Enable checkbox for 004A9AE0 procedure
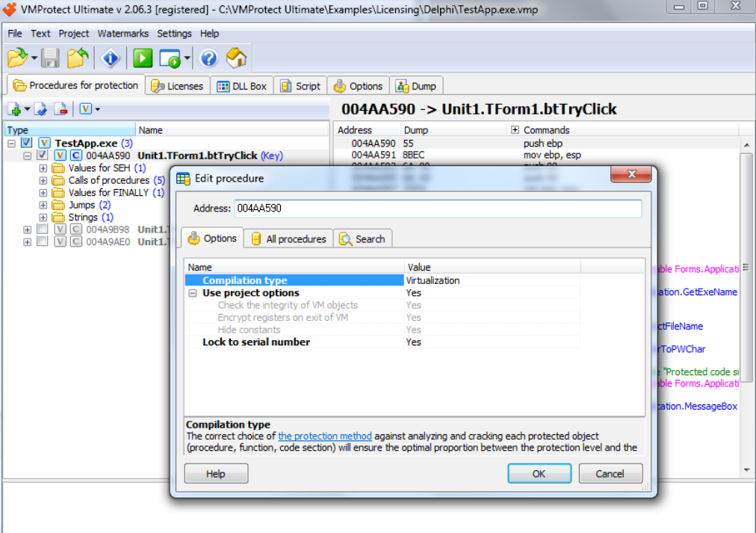 coord(43,241)
